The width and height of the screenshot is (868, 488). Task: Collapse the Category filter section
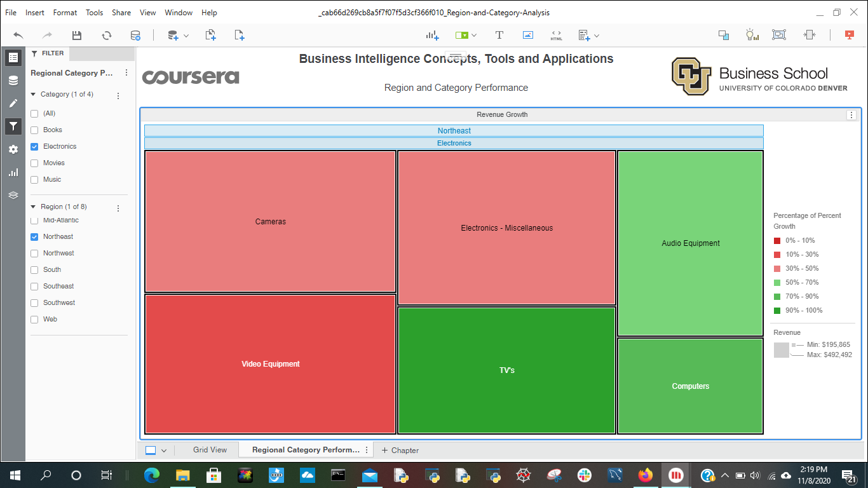tap(34, 95)
